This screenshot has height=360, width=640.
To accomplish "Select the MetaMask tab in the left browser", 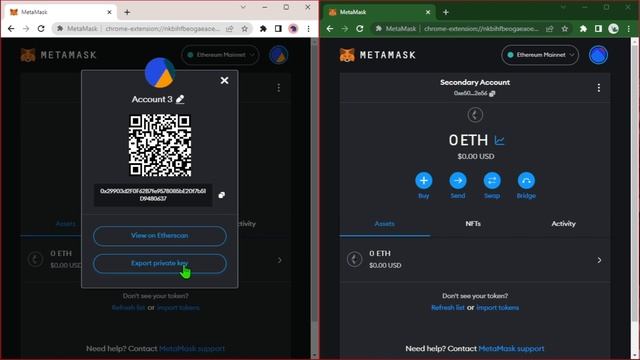I will click(x=61, y=12).
